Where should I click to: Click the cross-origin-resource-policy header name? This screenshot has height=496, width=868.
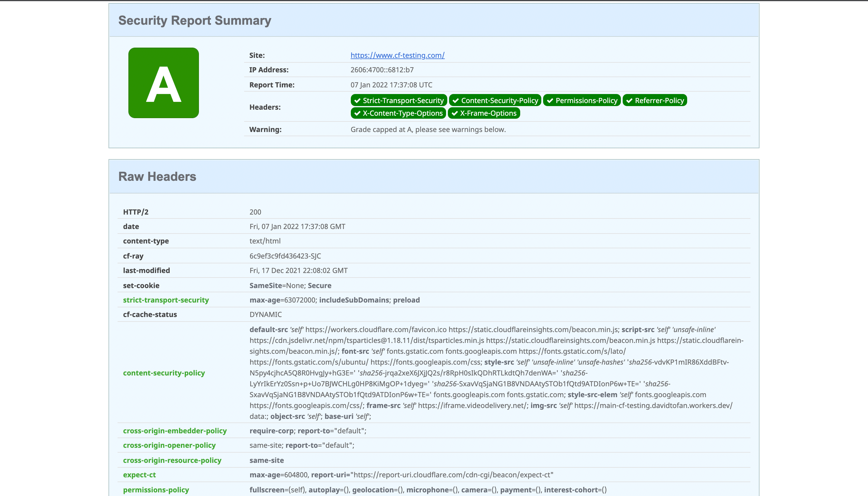coord(172,460)
